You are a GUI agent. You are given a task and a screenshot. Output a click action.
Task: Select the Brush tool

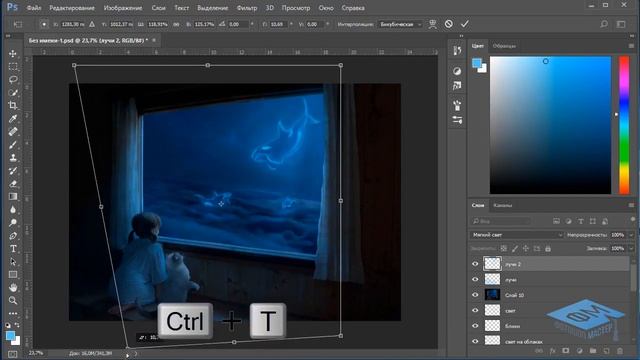coord(13,144)
